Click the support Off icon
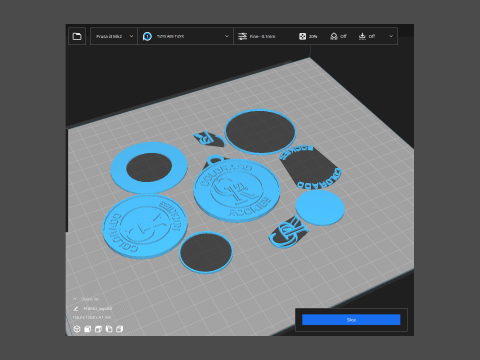Screen dimensions: 480x360 [x=334, y=36]
